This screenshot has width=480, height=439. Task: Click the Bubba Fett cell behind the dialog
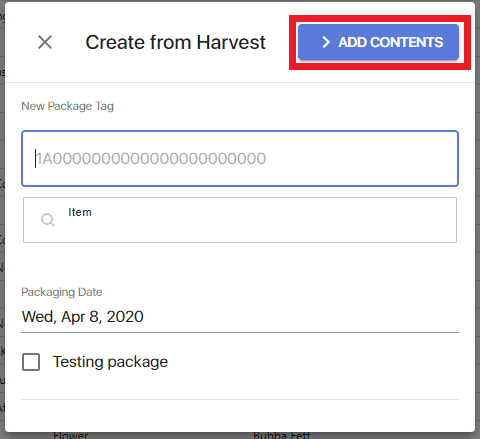(282, 435)
